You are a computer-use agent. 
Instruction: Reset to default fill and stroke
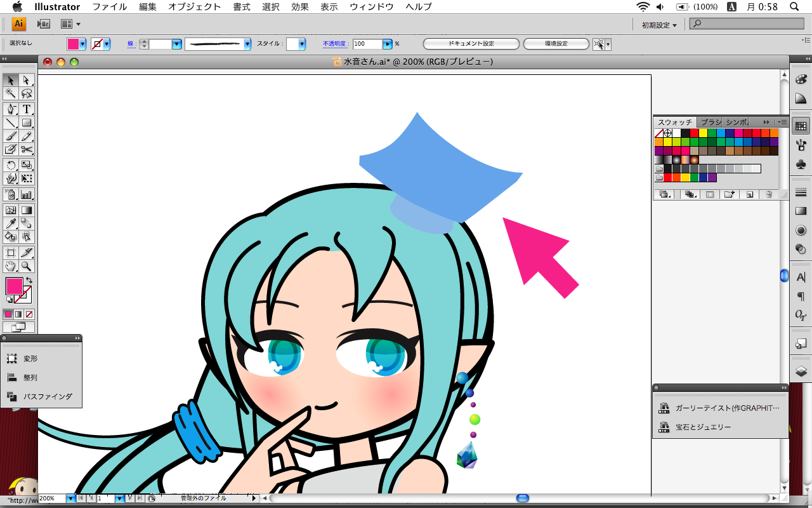pyautogui.click(x=8, y=300)
